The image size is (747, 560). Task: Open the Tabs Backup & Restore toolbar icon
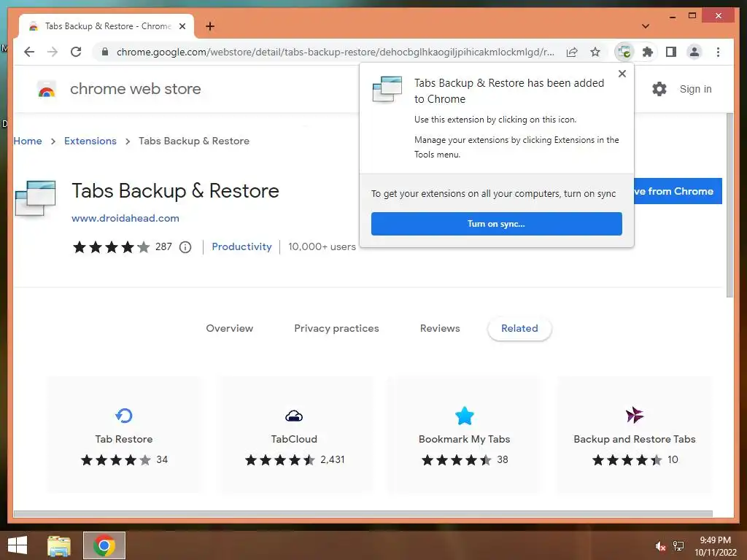624,52
